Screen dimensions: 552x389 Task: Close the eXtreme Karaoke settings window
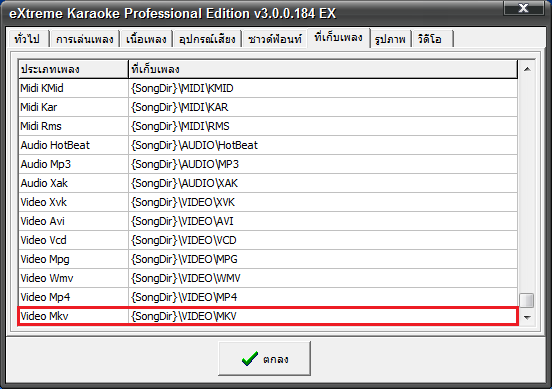[523, 8]
